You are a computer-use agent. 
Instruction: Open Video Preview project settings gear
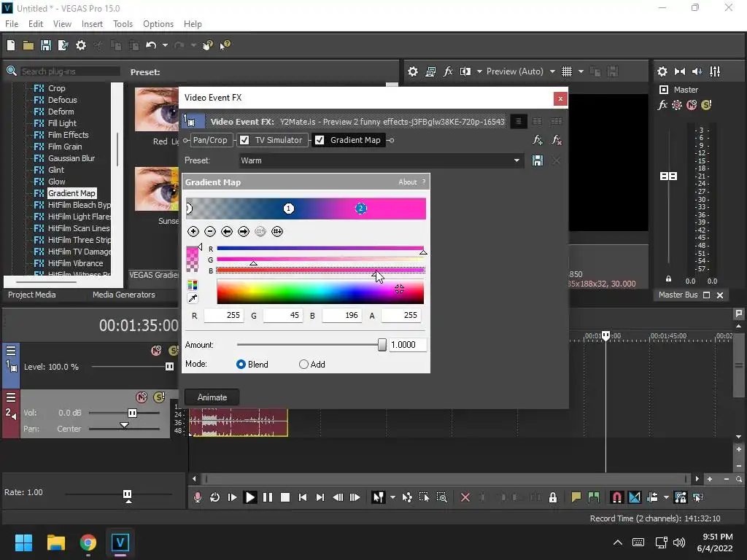[x=413, y=71]
